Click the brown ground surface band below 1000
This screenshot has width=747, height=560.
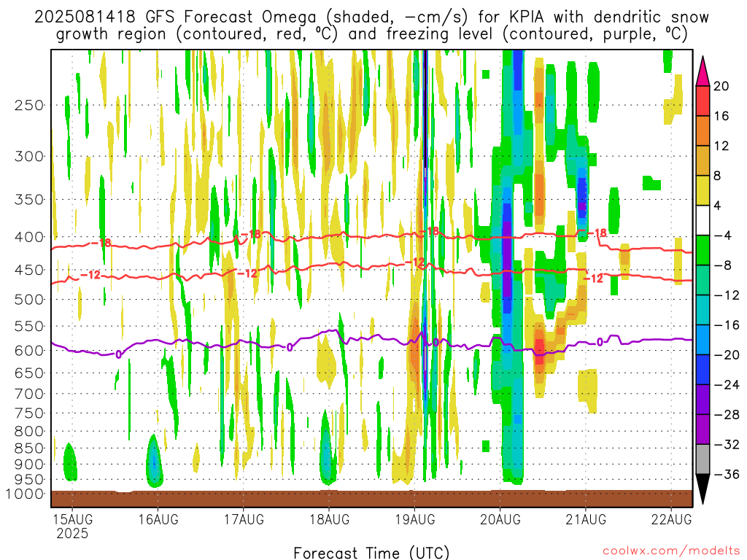click(x=371, y=499)
